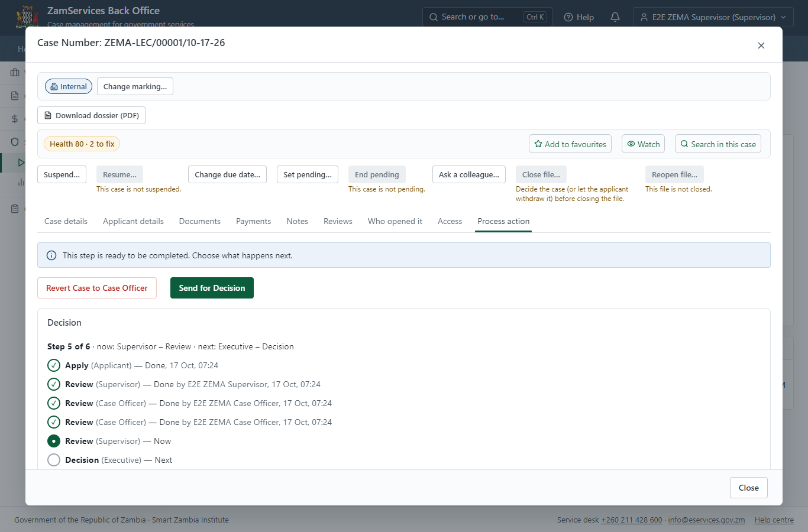Viewport: 808px width, 532px height.
Task: Open the Change due date... dialog
Action: click(x=228, y=174)
